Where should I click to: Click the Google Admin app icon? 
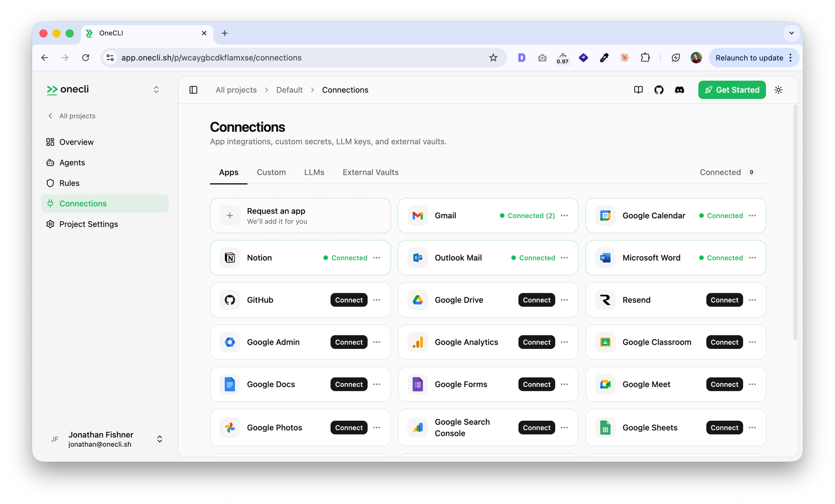[230, 342]
